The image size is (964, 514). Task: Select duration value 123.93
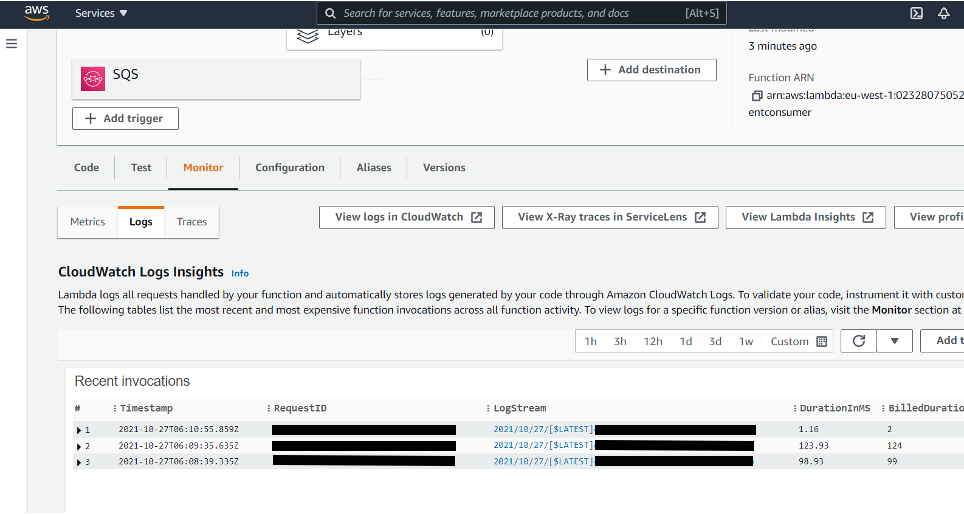tap(813, 445)
